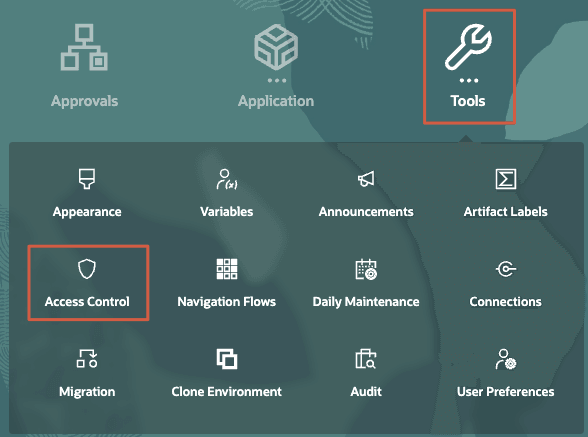Open the Audit clipboard icon
Viewport: 588px width, 437px height.
click(366, 359)
